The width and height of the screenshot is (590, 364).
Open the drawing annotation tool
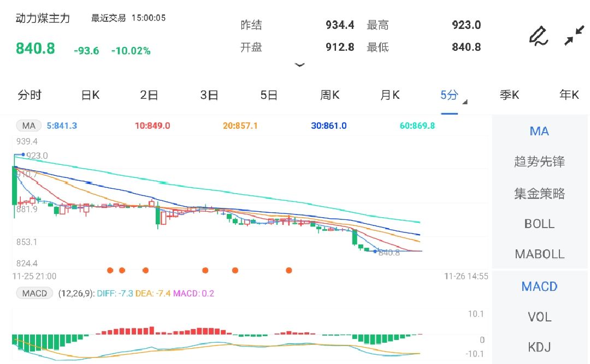538,36
